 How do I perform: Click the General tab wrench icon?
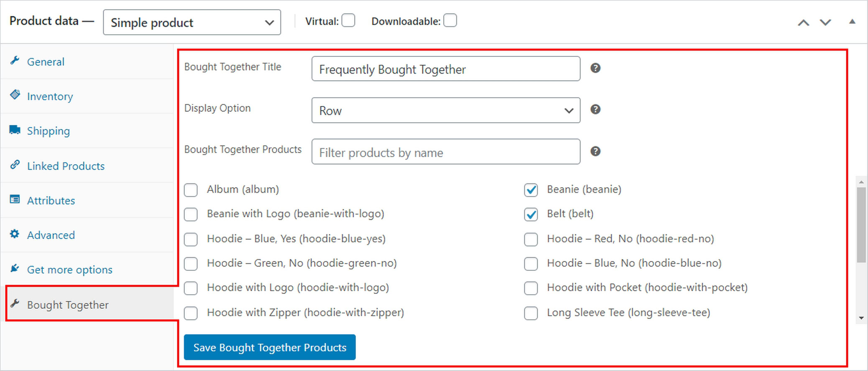15,61
